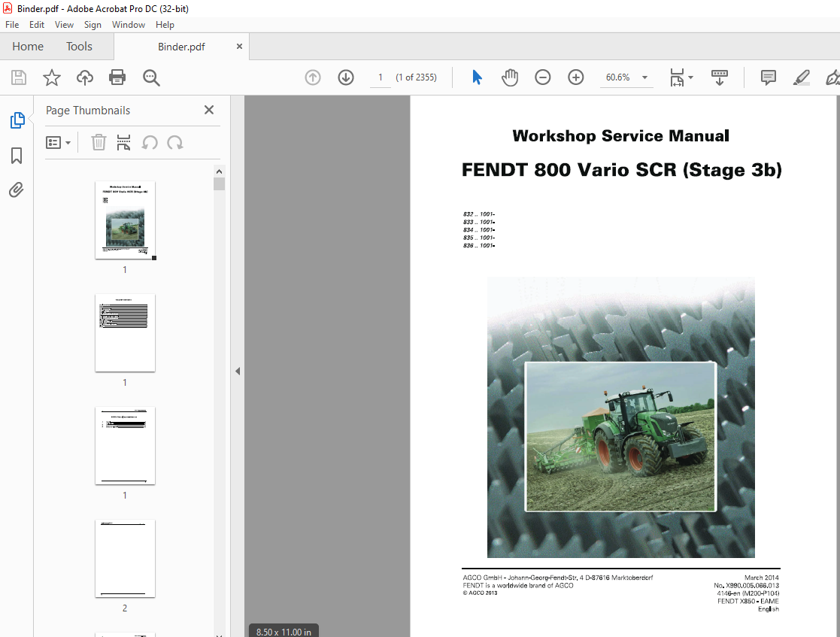Click the thumbnails scrollbar up arrow
The image size is (840, 637).
219,171
